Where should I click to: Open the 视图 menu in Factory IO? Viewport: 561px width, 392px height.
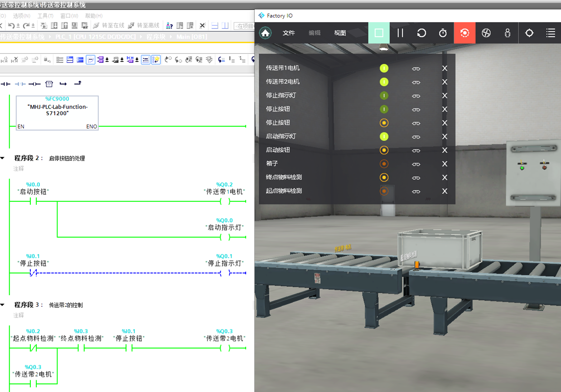point(340,33)
